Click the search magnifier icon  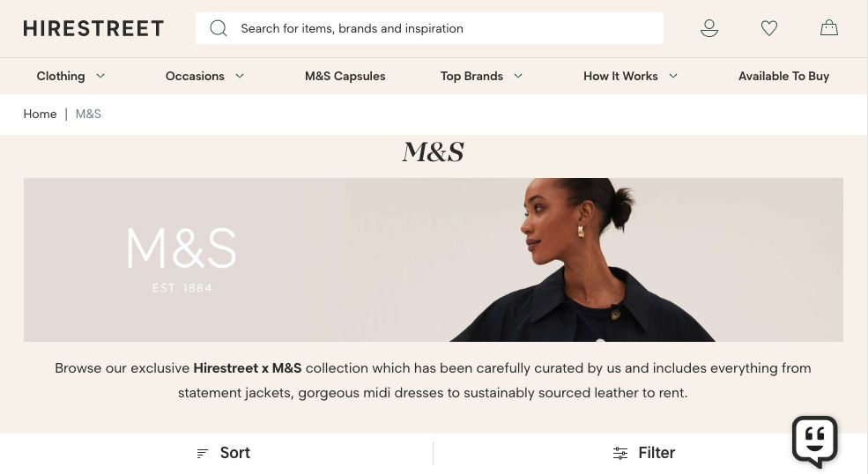(219, 28)
